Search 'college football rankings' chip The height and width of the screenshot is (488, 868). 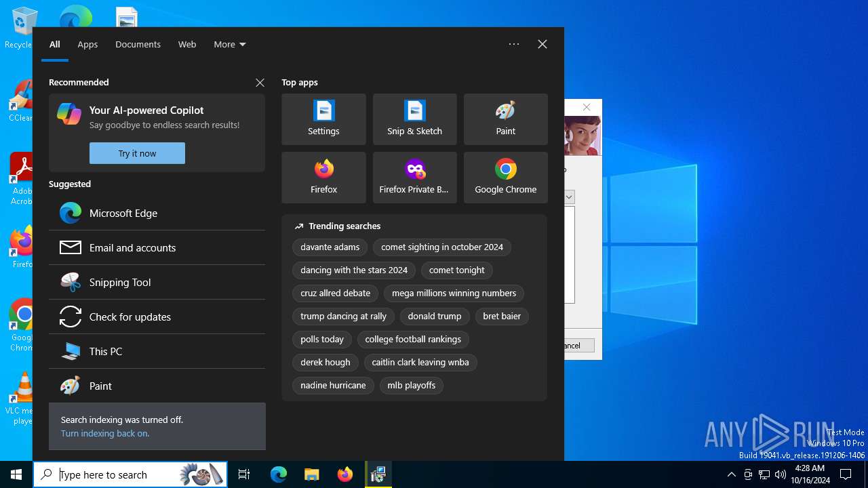coord(413,340)
